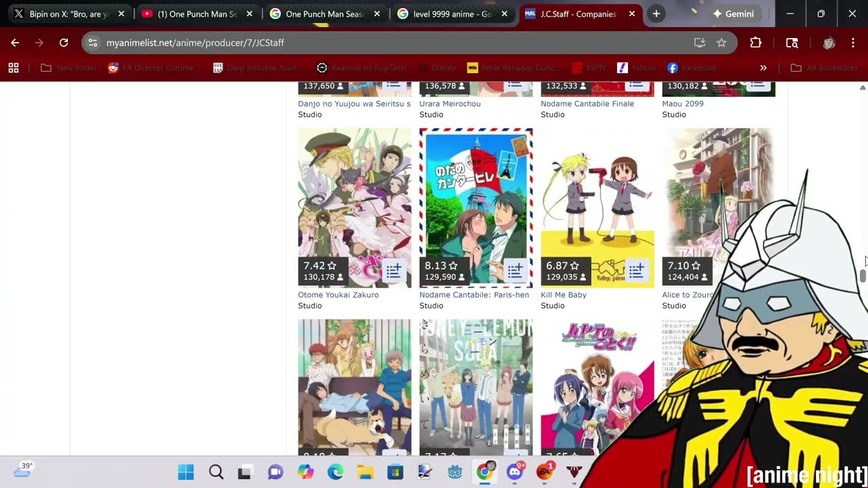Open Gemini button in title bar
868x488 pixels.
click(733, 14)
